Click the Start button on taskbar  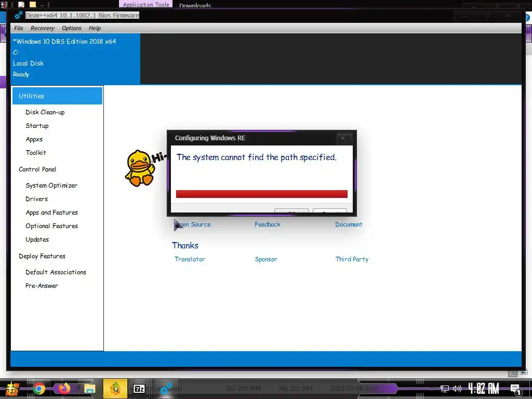coord(12,389)
